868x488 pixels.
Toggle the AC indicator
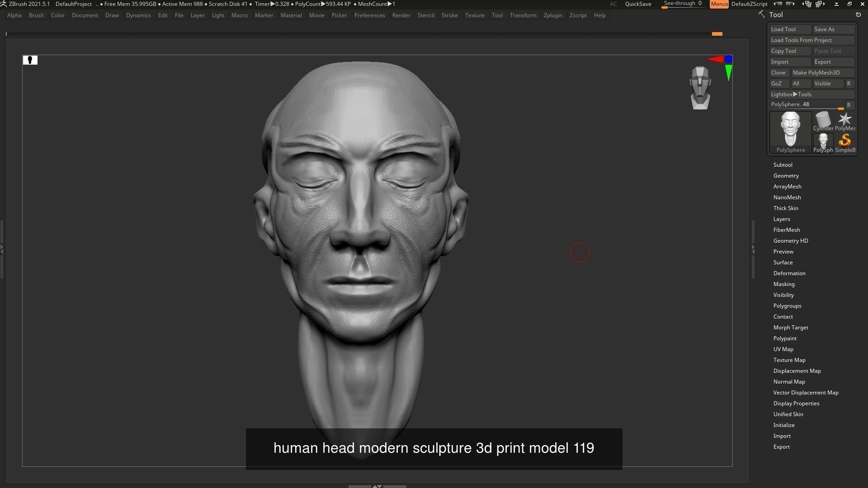613,4
